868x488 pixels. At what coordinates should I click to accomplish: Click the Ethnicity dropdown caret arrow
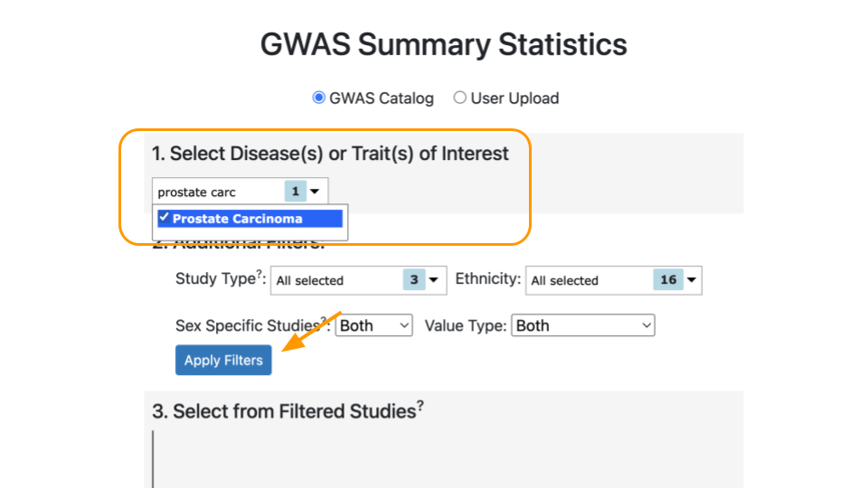[692, 280]
